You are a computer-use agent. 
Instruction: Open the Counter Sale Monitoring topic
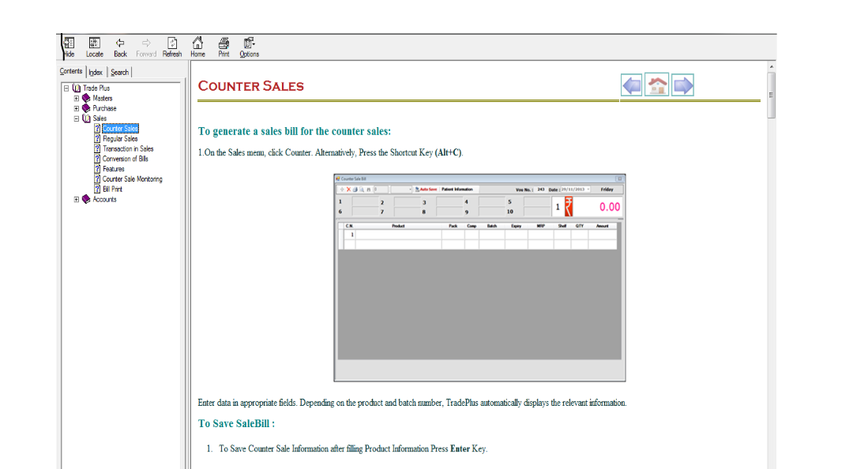coord(133,179)
